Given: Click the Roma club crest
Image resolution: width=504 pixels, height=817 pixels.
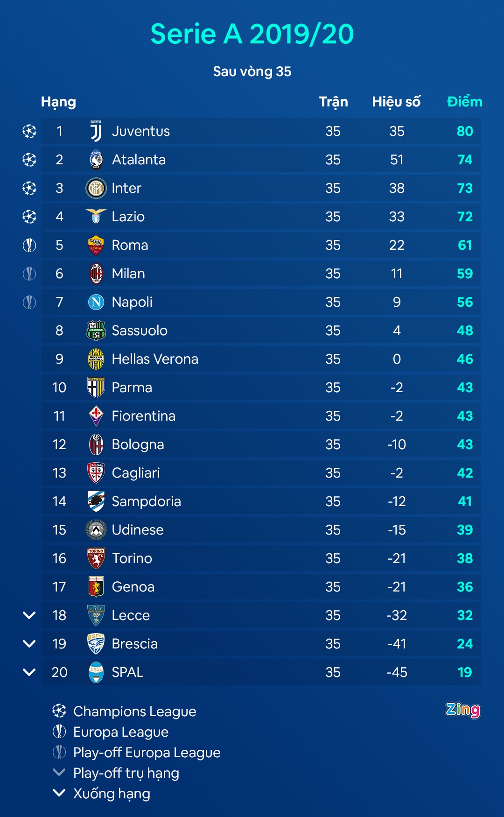Looking at the screenshot, I should [x=96, y=245].
